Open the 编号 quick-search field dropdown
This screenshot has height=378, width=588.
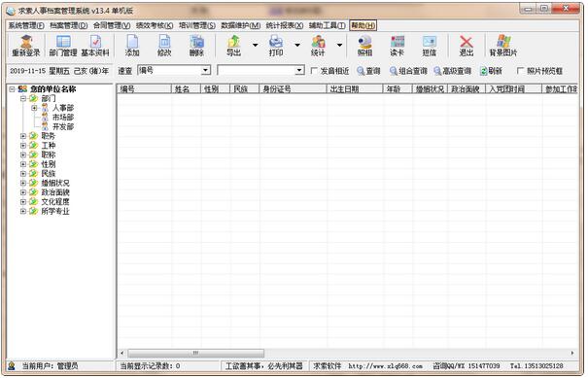[x=205, y=70]
